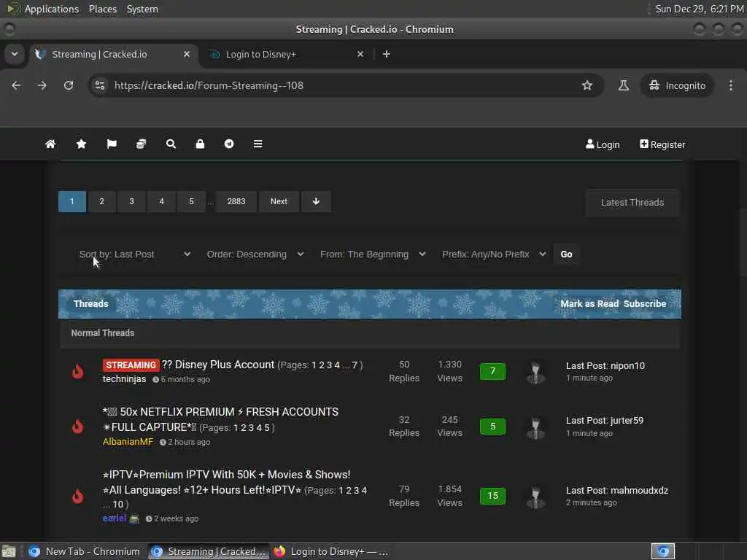Open the Disney Plus Account thread
This screenshot has width=747, height=560.
coord(218,365)
